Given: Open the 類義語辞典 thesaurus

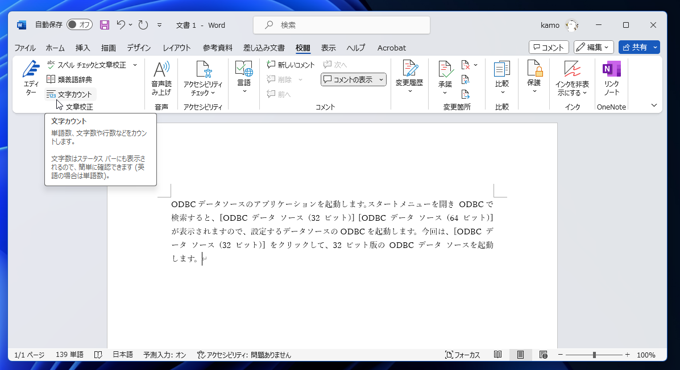Looking at the screenshot, I should [x=69, y=79].
